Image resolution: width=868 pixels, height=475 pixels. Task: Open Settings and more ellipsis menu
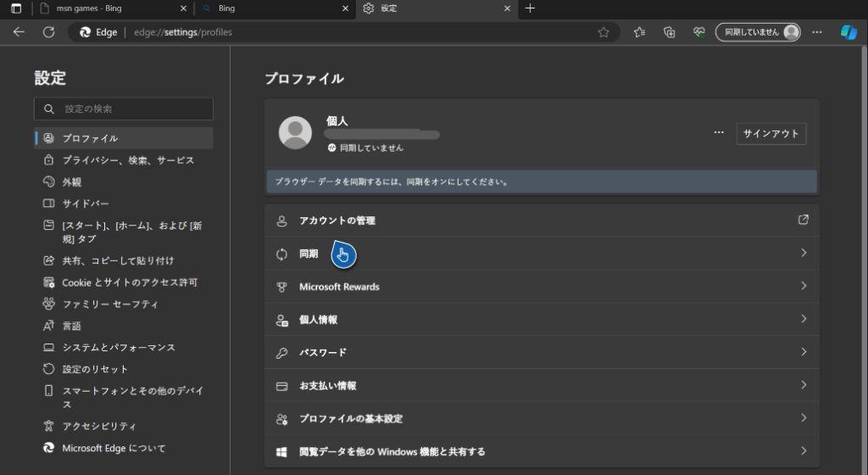coord(816,32)
